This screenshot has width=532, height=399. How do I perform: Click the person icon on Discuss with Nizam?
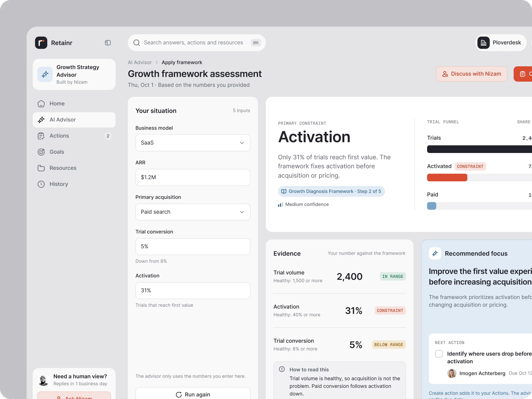coord(445,74)
